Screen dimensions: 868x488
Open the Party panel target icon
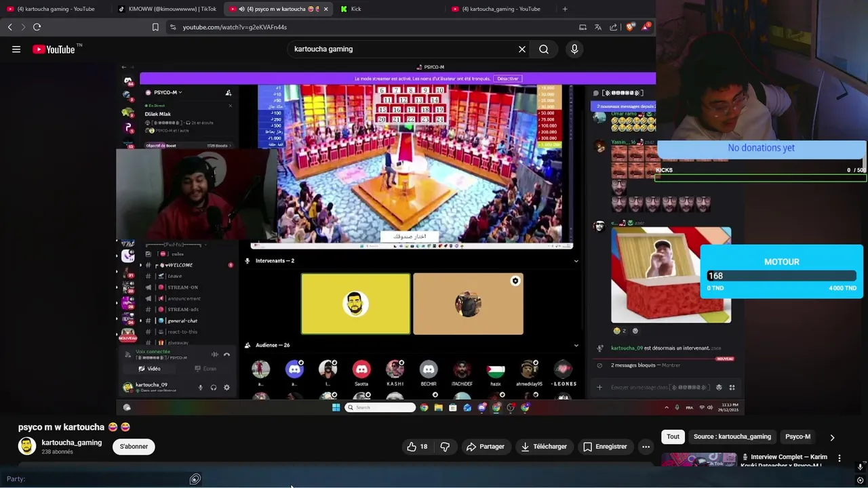pos(195,479)
